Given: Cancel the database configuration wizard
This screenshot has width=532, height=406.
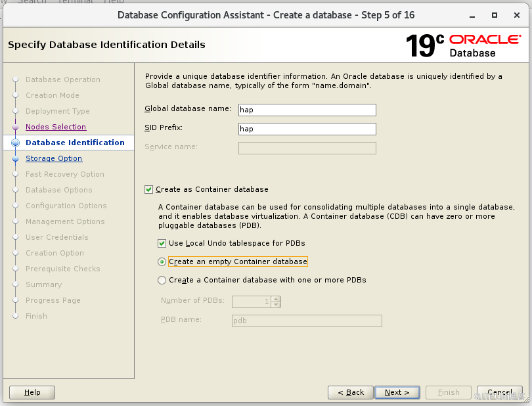Looking at the screenshot, I should [499, 392].
